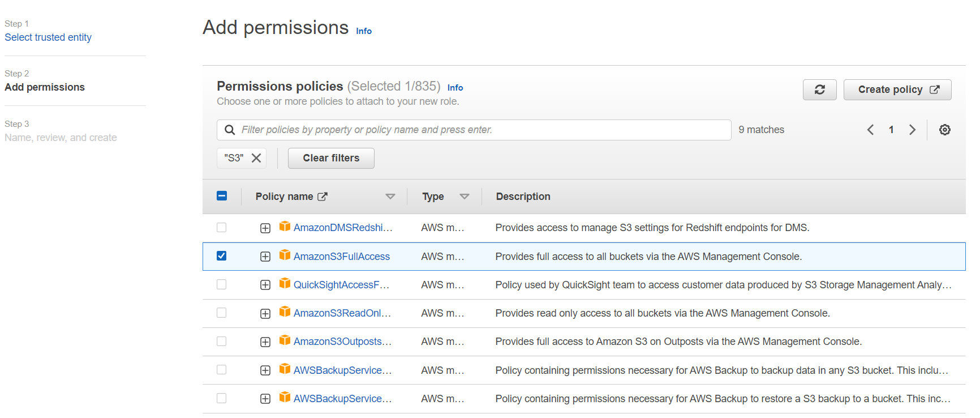Click description "Provides read only access to all buckets…"
The width and height of the screenshot is (980, 418).
click(x=663, y=313)
